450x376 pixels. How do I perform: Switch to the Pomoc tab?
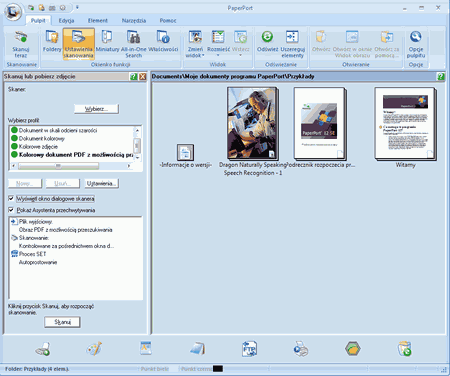pyautogui.click(x=168, y=21)
